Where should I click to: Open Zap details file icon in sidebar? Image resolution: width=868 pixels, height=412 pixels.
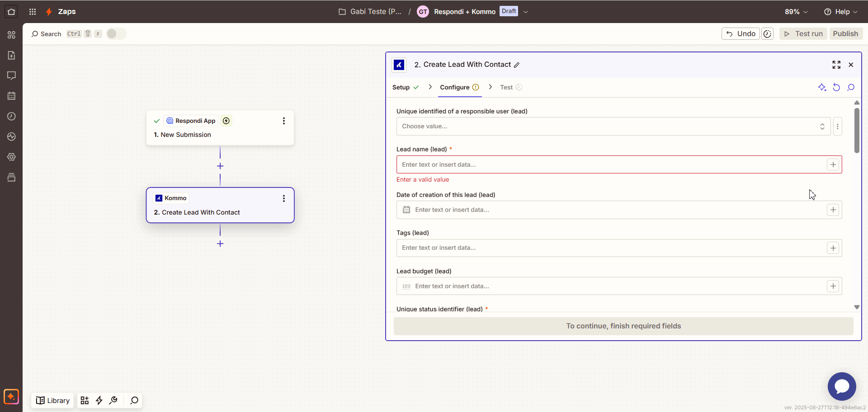11,55
